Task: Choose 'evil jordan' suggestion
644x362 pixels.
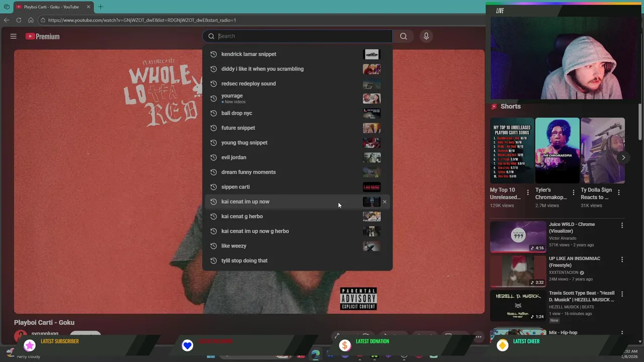Action: [297, 157]
